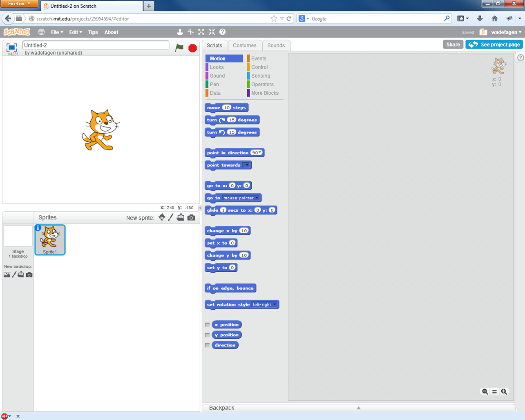525x420 pixels.
Task: Tick the y position checkbox
Action: click(208, 335)
